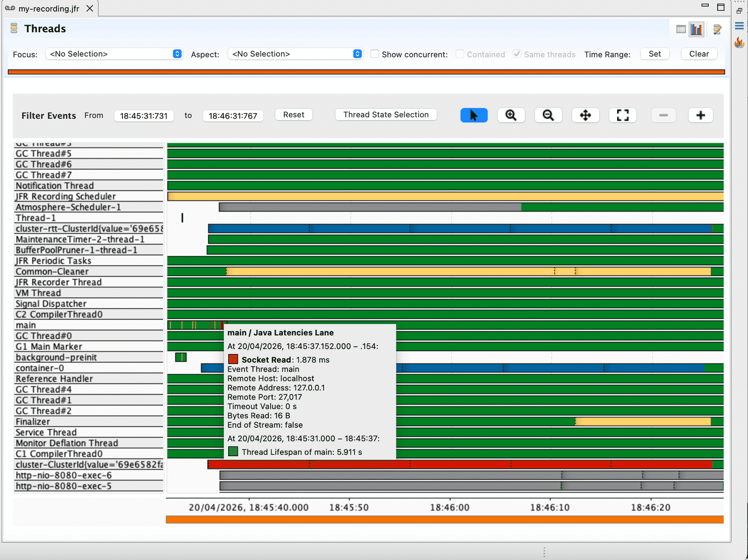
Task: Click the small background-preinit event block
Action: [x=181, y=357]
